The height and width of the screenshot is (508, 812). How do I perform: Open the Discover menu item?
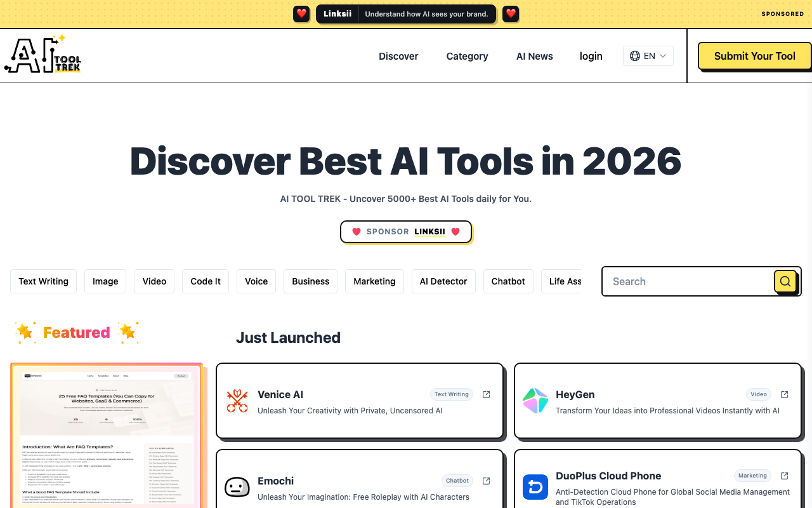pos(398,56)
